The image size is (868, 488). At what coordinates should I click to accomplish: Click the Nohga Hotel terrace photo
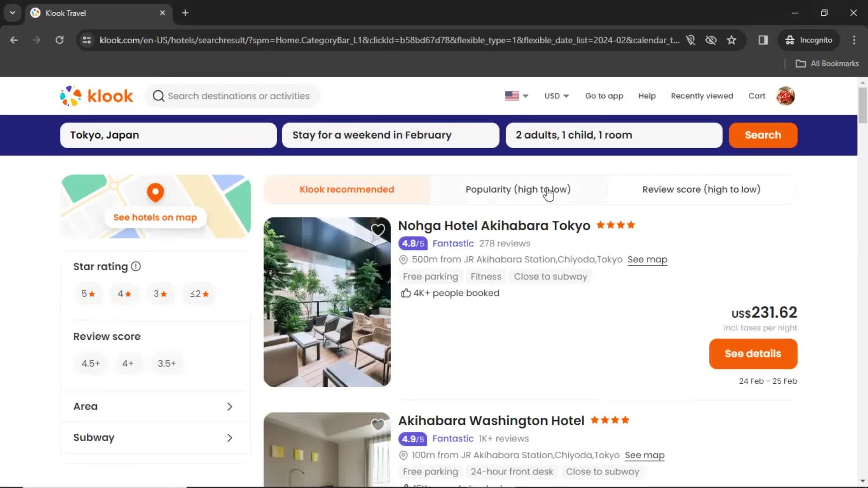tap(327, 302)
